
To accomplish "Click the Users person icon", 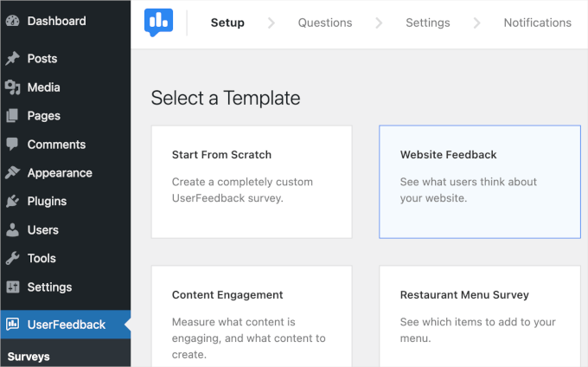I will point(12,230).
